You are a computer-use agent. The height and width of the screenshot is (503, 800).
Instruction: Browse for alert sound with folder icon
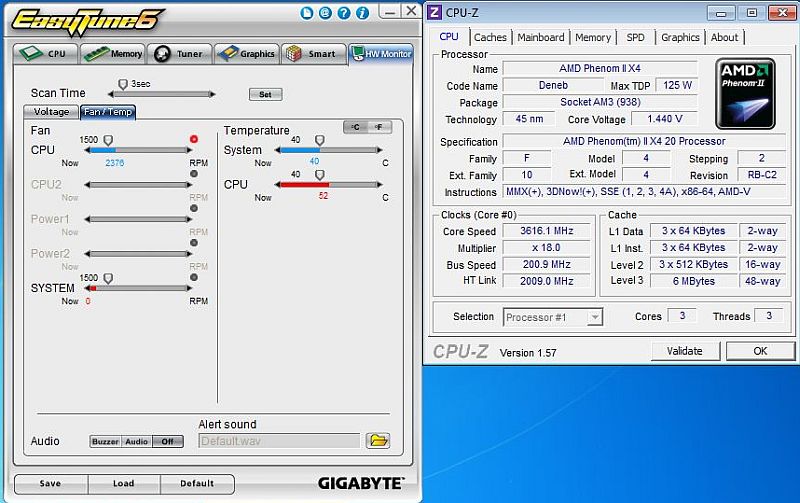[x=378, y=440]
